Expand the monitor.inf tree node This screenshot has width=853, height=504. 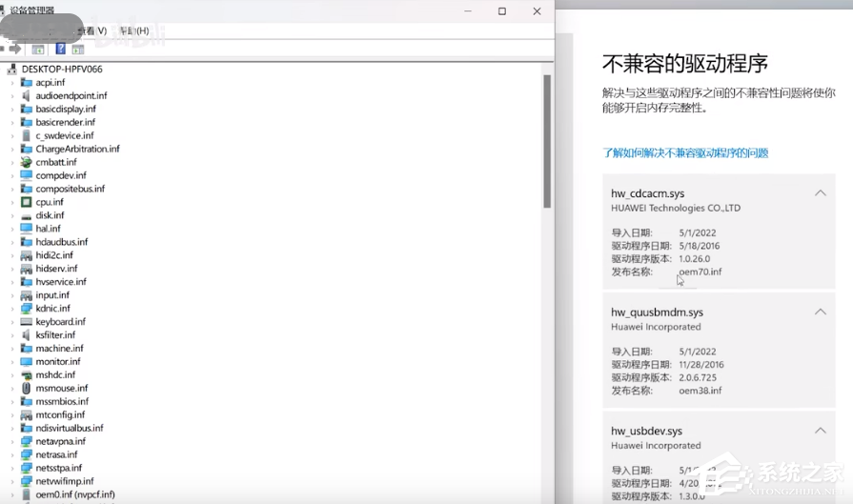(12, 362)
